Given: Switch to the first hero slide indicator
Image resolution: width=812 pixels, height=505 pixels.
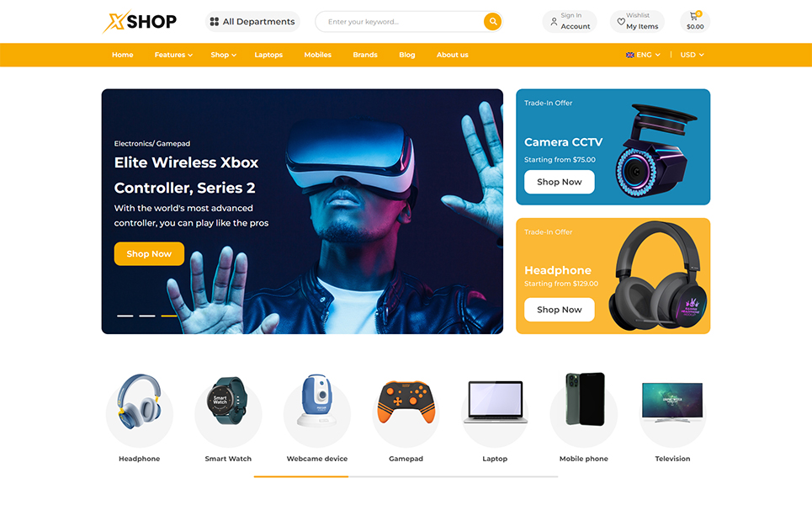Looking at the screenshot, I should pyautogui.click(x=125, y=316).
